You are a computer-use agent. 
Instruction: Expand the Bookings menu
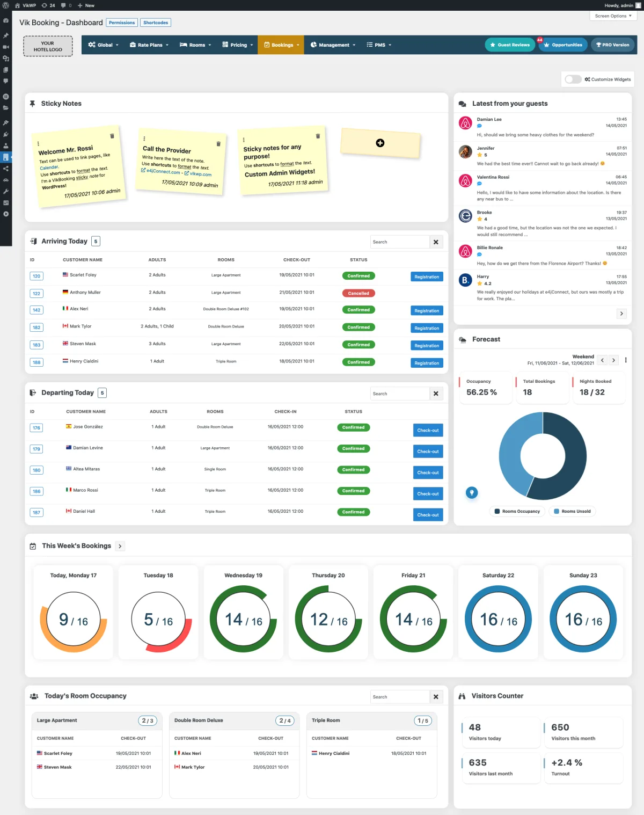click(281, 45)
